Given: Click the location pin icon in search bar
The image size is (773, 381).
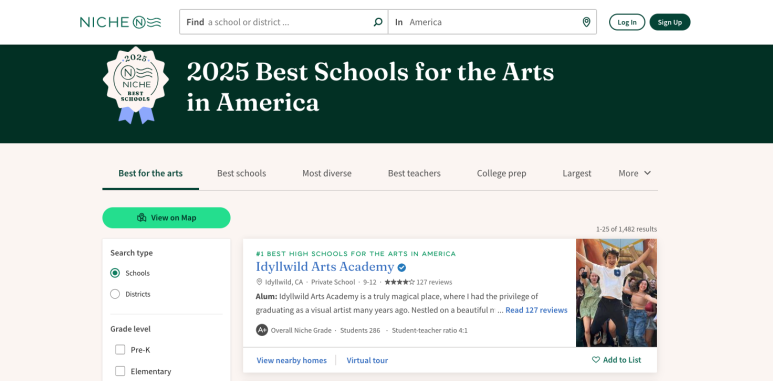Looking at the screenshot, I should click(586, 22).
